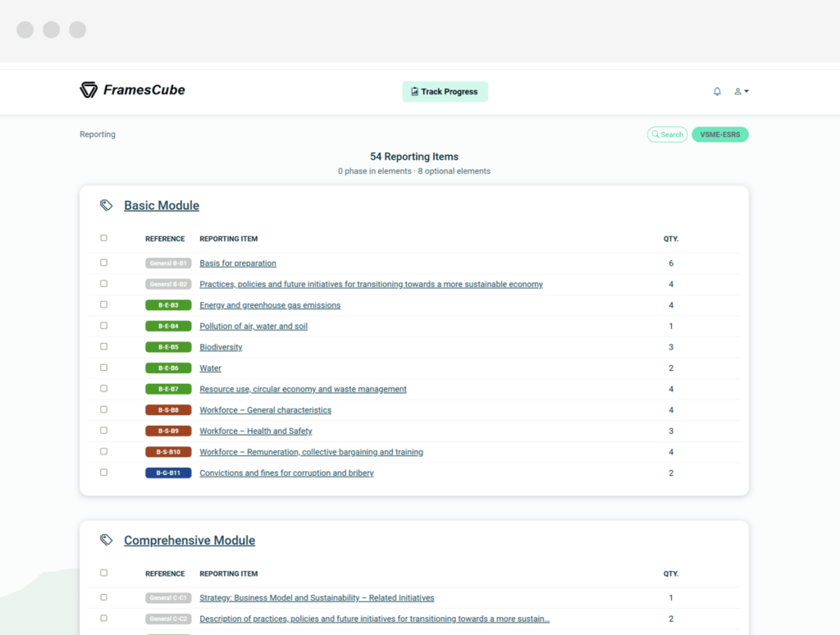Image resolution: width=840 pixels, height=635 pixels.
Task: Click the General C-C1 reference badge
Action: (168, 597)
